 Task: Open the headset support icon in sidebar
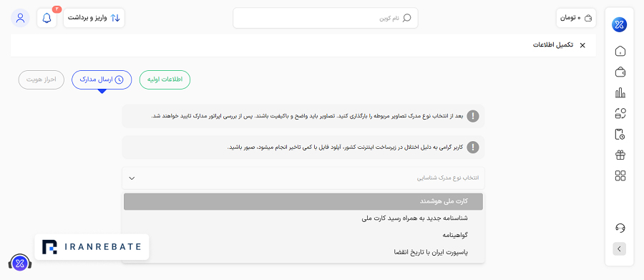click(620, 228)
